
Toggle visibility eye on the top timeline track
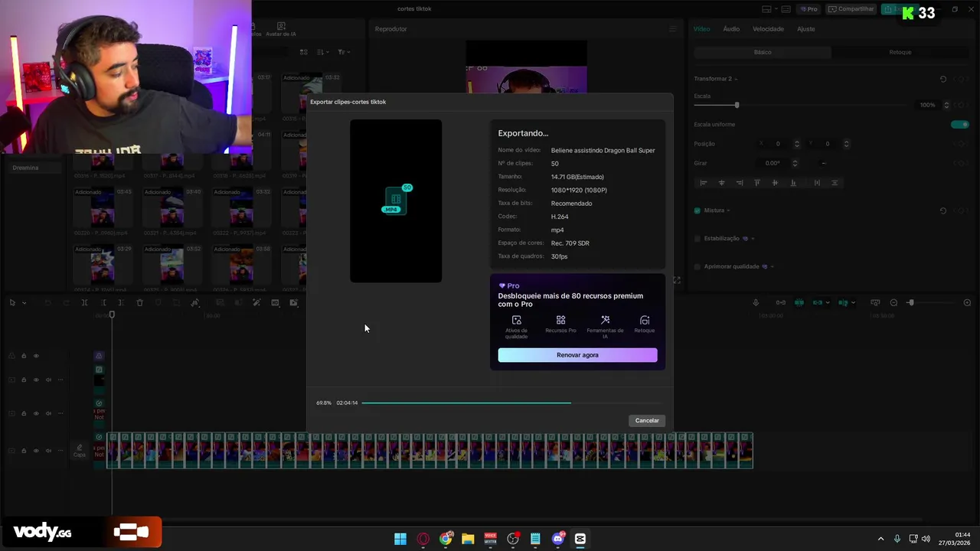click(x=36, y=356)
